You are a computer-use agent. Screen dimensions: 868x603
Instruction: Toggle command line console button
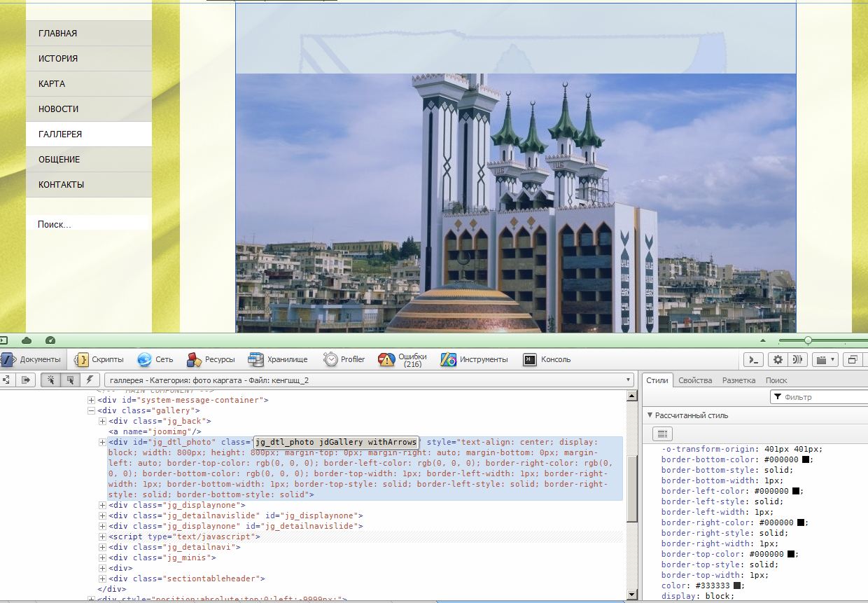[752, 359]
